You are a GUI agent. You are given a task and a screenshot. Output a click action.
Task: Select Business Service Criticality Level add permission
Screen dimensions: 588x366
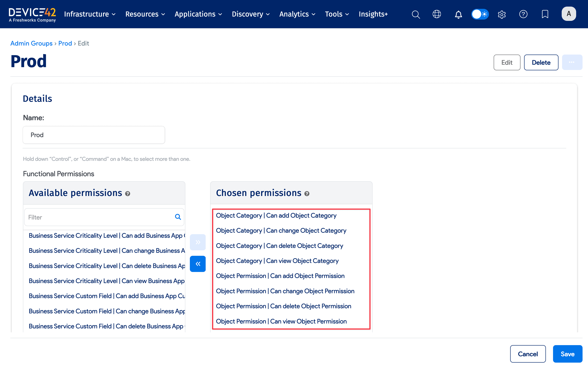tap(106, 235)
